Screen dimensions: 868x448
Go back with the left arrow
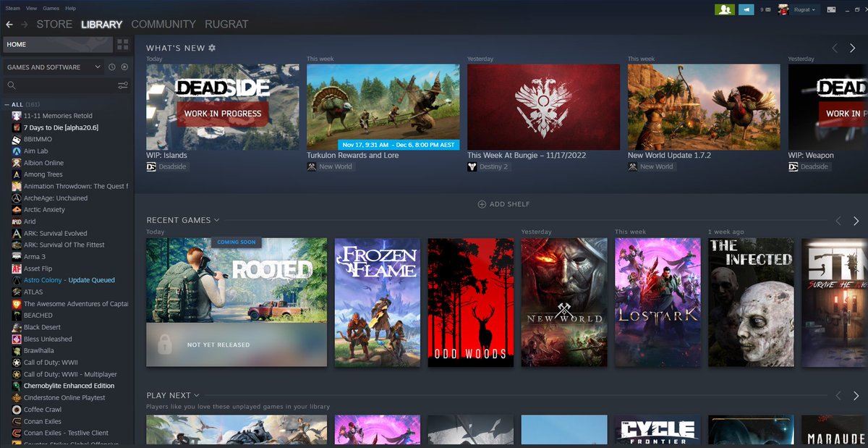(x=9, y=25)
